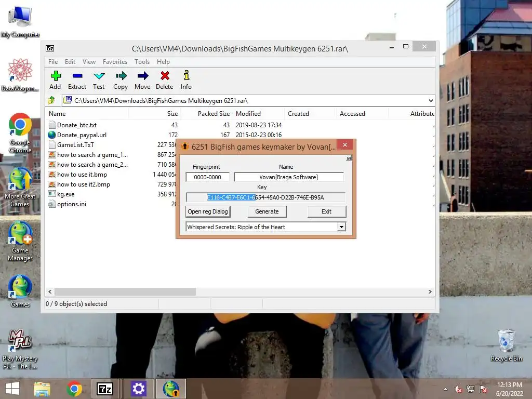Click the Generate key button
The width and height of the screenshot is (532, 399).
[267, 211]
